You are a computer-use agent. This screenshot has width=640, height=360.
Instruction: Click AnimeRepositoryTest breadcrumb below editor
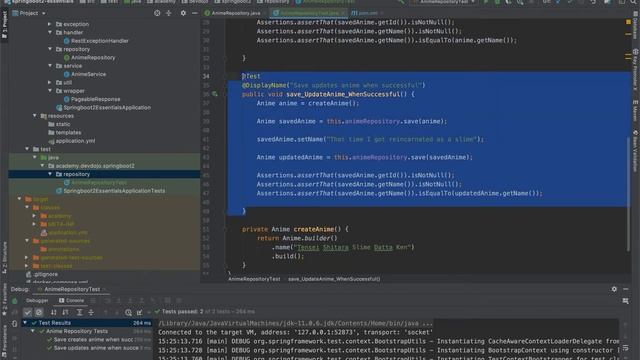(x=254, y=279)
